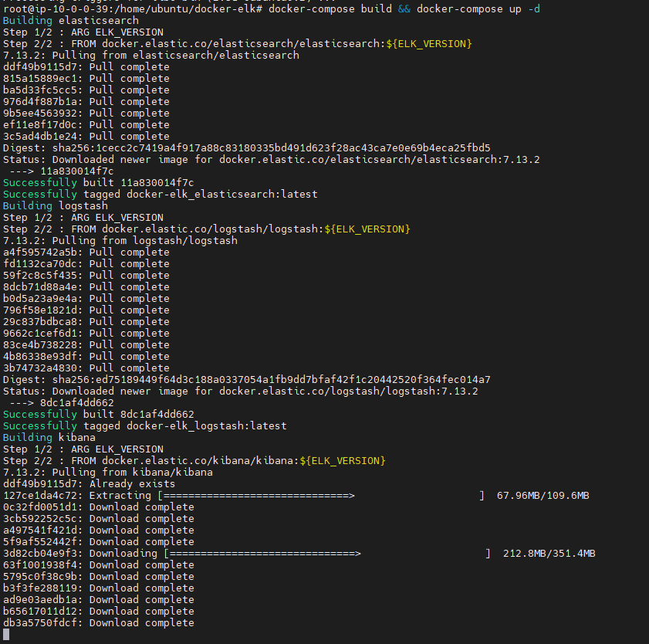Click the '67.96MB/109.6MB' progress value

tap(543, 496)
